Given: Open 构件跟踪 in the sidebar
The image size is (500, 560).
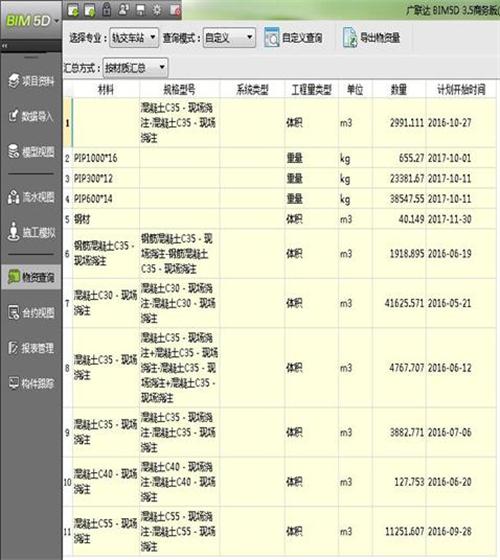Looking at the screenshot, I should click(31, 384).
